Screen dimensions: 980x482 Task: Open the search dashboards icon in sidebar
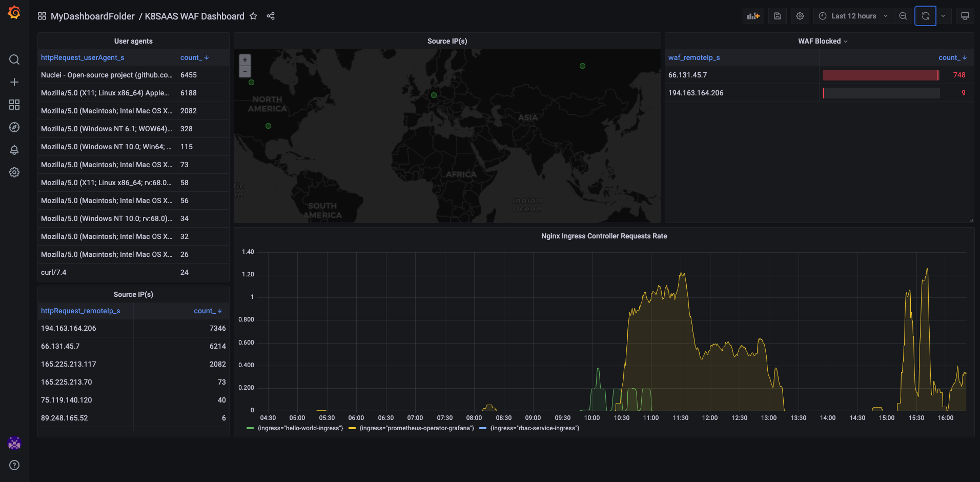point(14,59)
